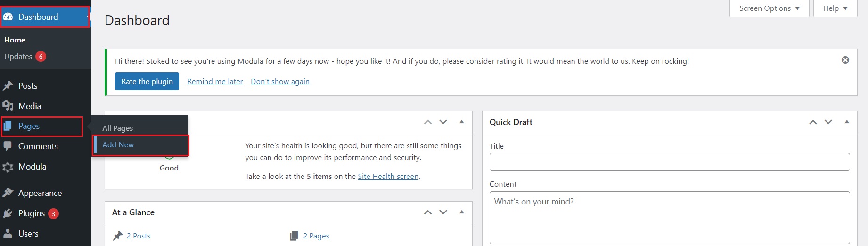Select Add New in Pages submenu

(118, 145)
